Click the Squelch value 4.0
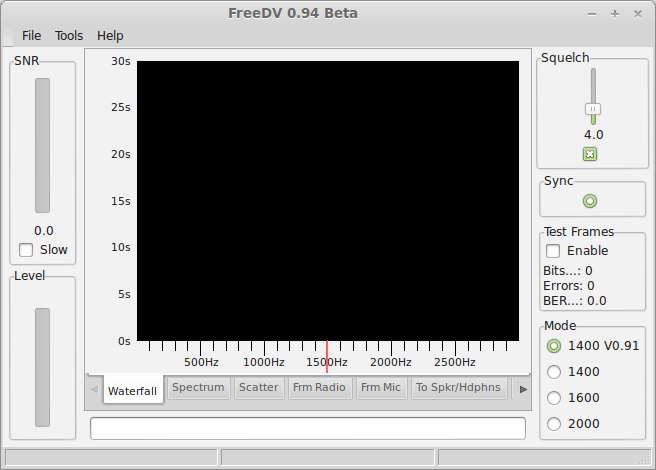The height and width of the screenshot is (470, 656). (593, 135)
